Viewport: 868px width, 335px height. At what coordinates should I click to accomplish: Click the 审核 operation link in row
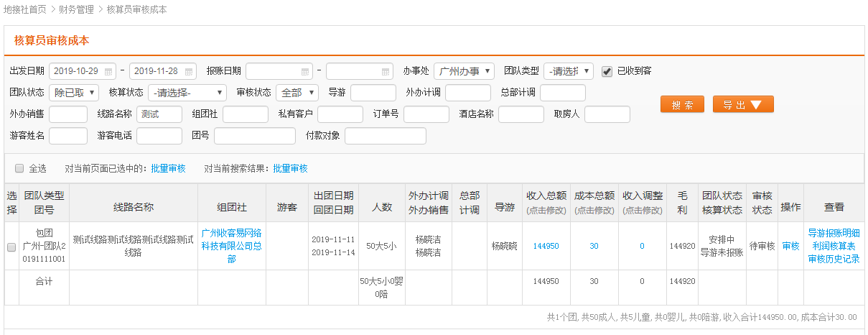tap(790, 246)
